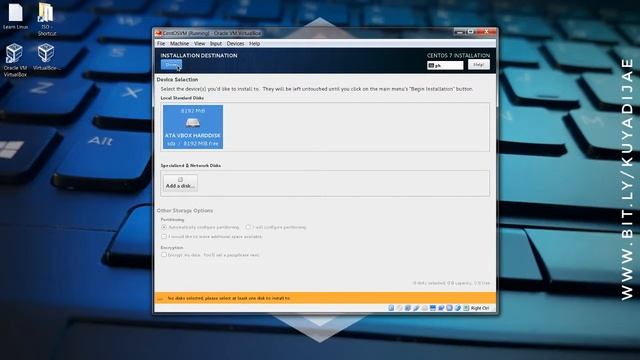Select the ATA VBOX HARDDISK disk tile
This screenshot has width=640, height=360.
tap(193, 127)
